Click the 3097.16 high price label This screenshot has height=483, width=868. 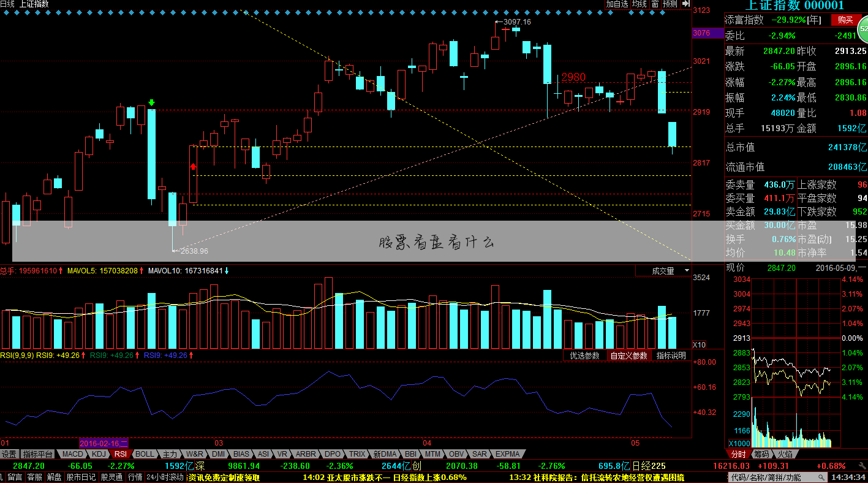pyautogui.click(x=516, y=21)
